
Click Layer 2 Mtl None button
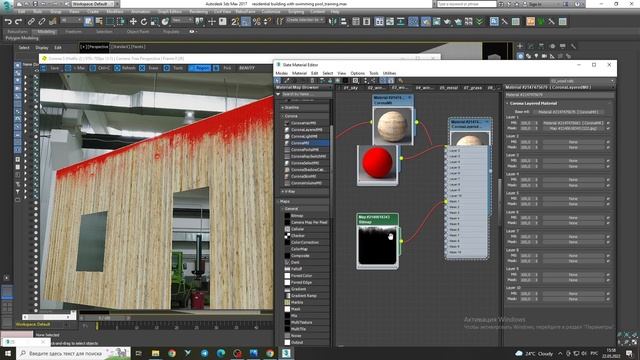click(573, 142)
